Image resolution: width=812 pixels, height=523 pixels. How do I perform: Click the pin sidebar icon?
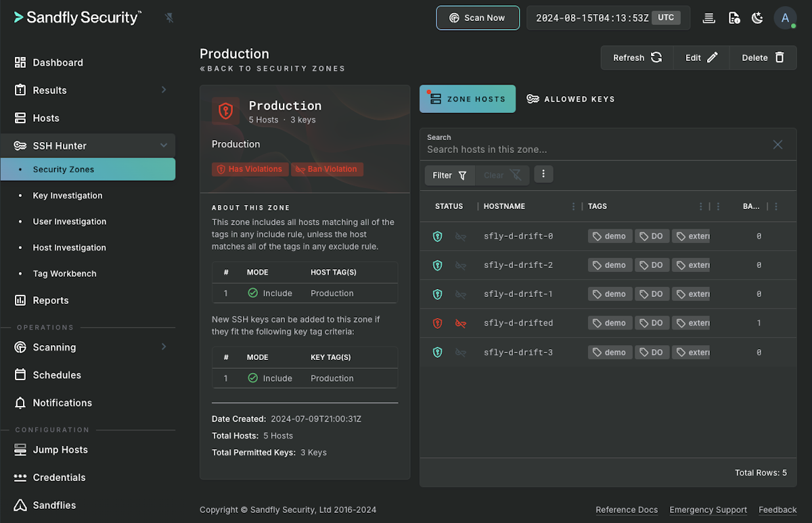[169, 18]
